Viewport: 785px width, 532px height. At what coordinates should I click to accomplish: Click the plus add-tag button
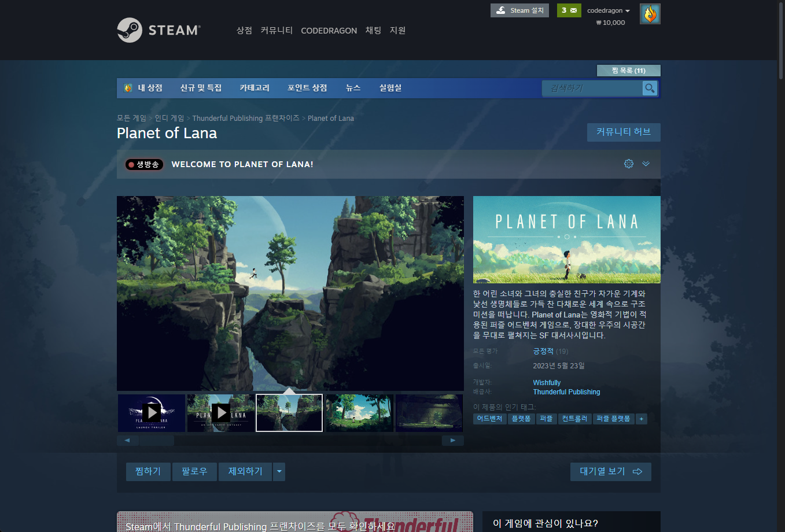642,419
